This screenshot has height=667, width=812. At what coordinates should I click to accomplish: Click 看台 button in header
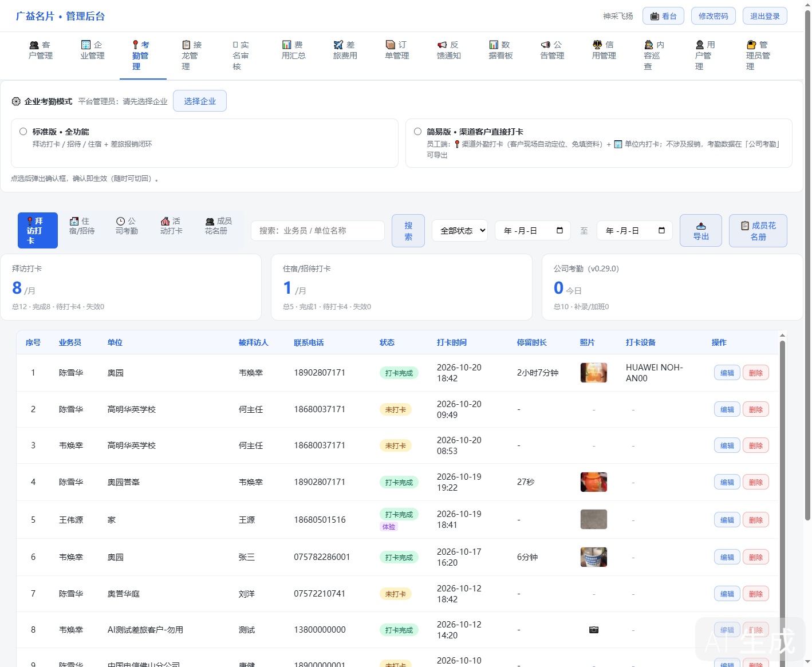pos(663,16)
